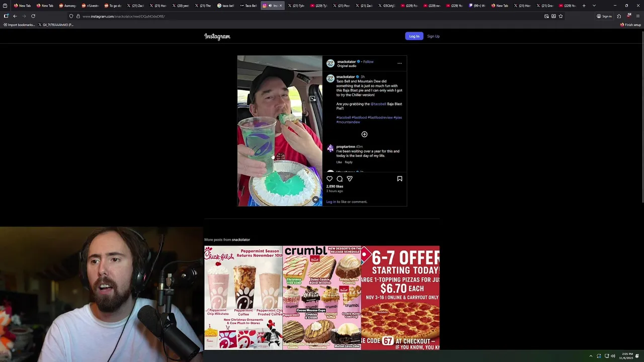Click Import bookmarks in bookmarks bar
This screenshot has width=644, height=362.
coord(19,25)
